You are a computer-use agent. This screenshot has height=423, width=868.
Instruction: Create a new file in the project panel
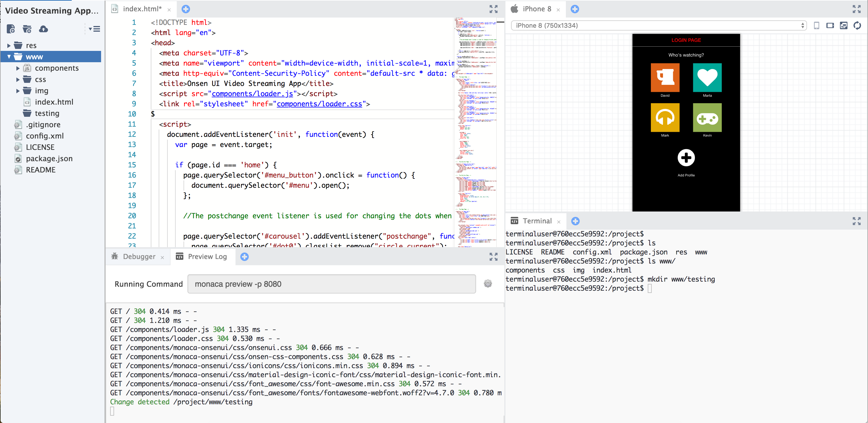click(11, 29)
